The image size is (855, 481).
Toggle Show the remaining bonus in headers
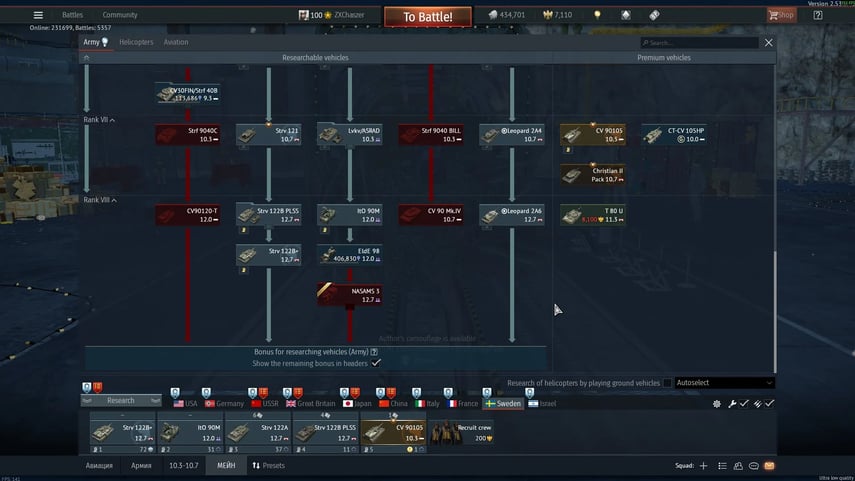click(x=376, y=363)
